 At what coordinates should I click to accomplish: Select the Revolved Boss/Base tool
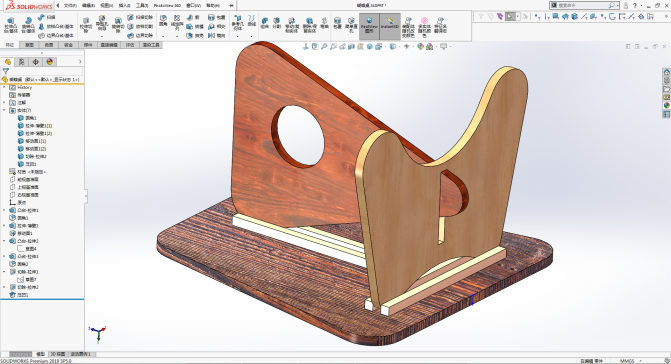tap(28, 26)
